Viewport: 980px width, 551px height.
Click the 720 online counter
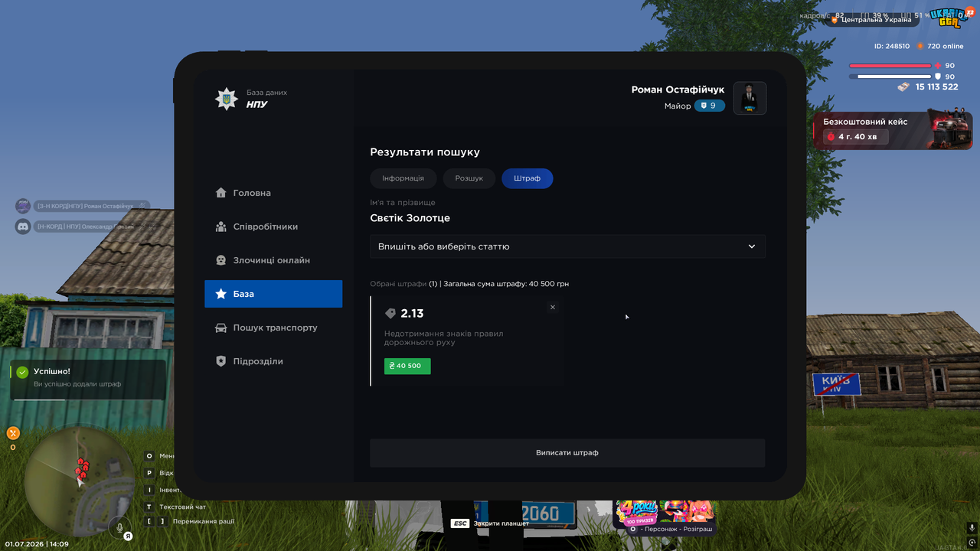[x=940, y=46]
